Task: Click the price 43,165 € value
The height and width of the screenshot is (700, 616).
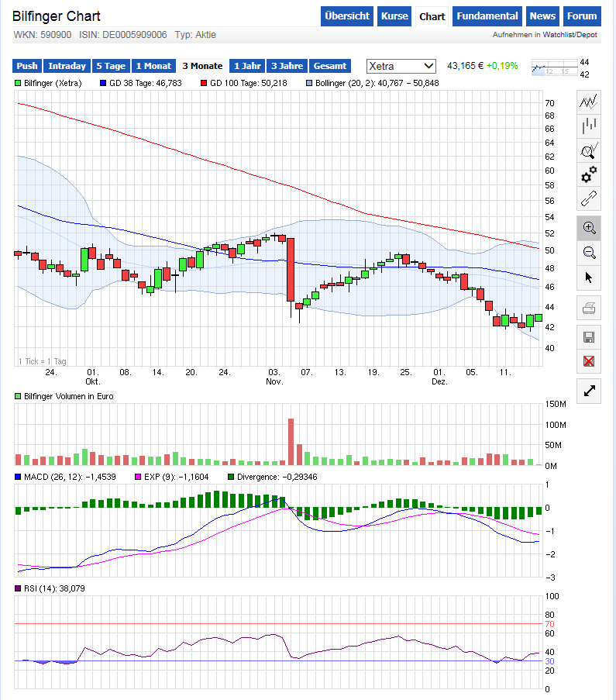Action: point(465,66)
